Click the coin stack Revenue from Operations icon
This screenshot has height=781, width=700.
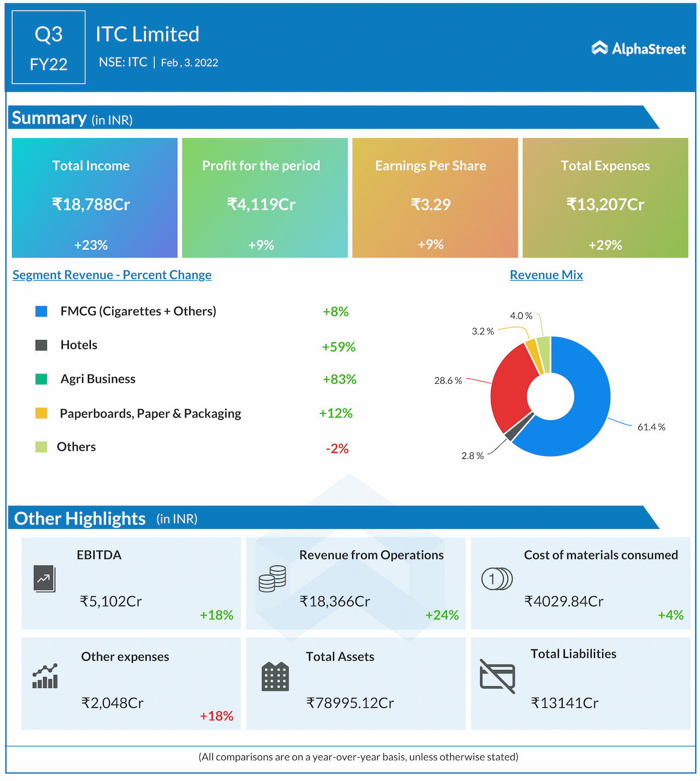tap(272, 579)
